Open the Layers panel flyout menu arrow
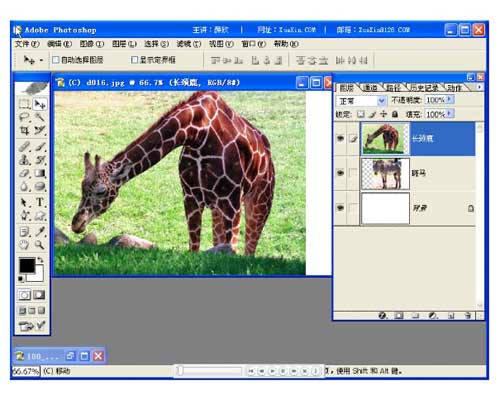 coord(479,87)
